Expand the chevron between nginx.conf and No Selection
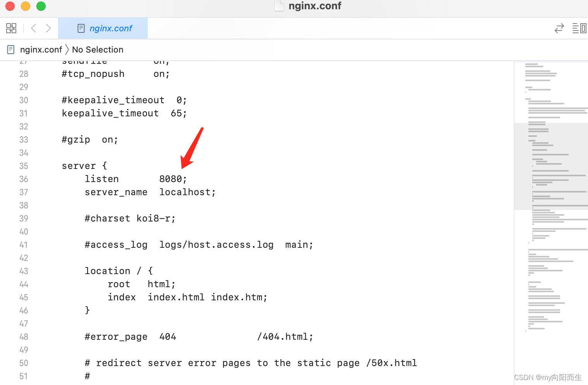 pos(67,49)
